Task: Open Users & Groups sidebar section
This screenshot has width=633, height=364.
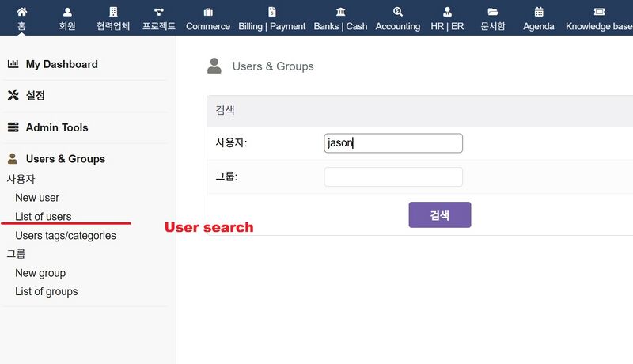Action: [x=66, y=159]
